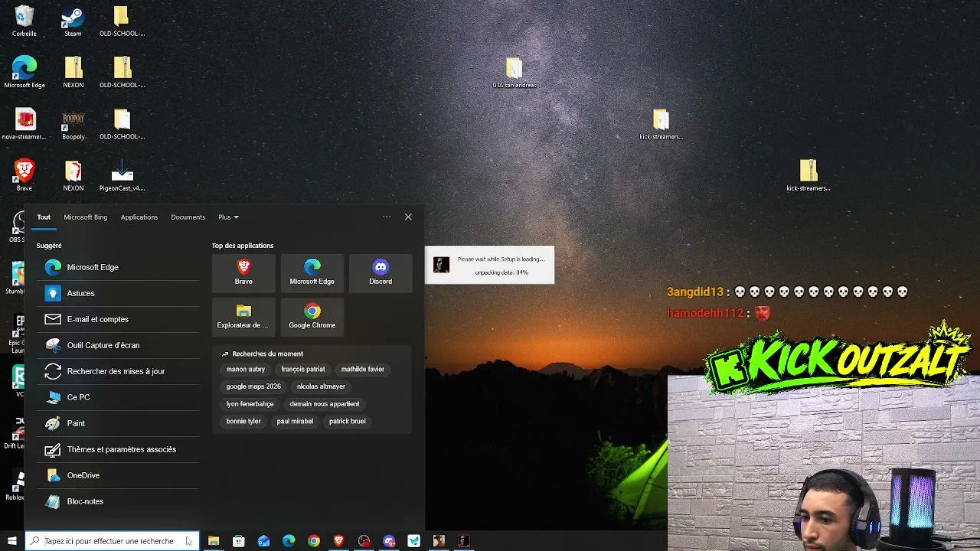Expand the Plus dropdown in search tabs
The image size is (980, 551).
228,217
